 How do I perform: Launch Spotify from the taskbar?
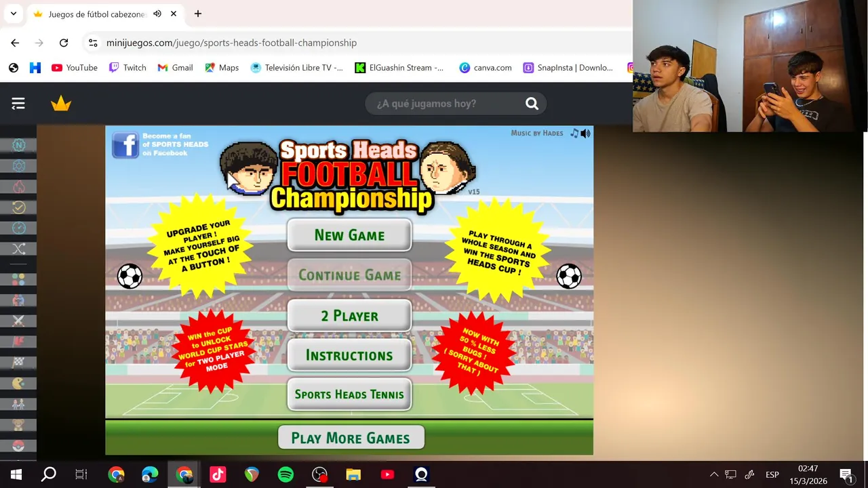pos(285,474)
